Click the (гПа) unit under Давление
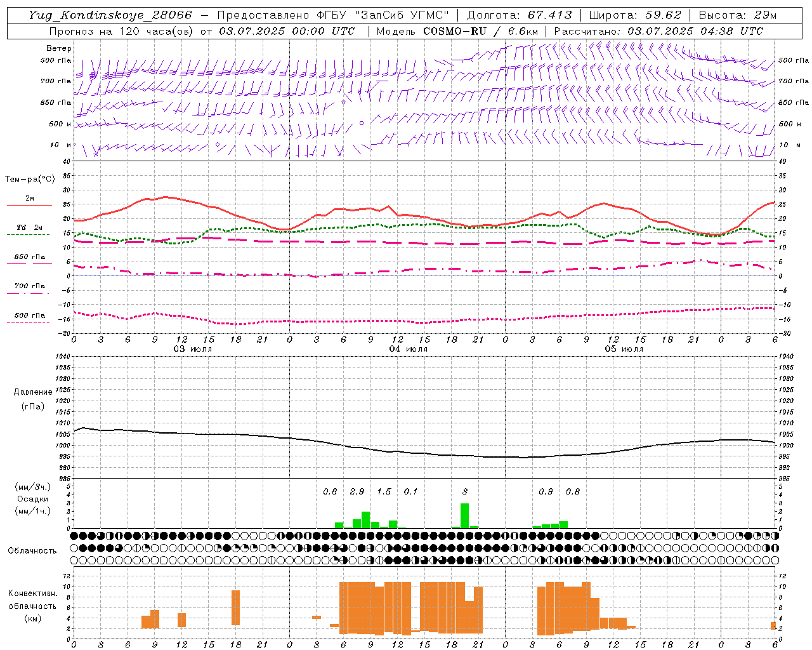 [x=33, y=407]
